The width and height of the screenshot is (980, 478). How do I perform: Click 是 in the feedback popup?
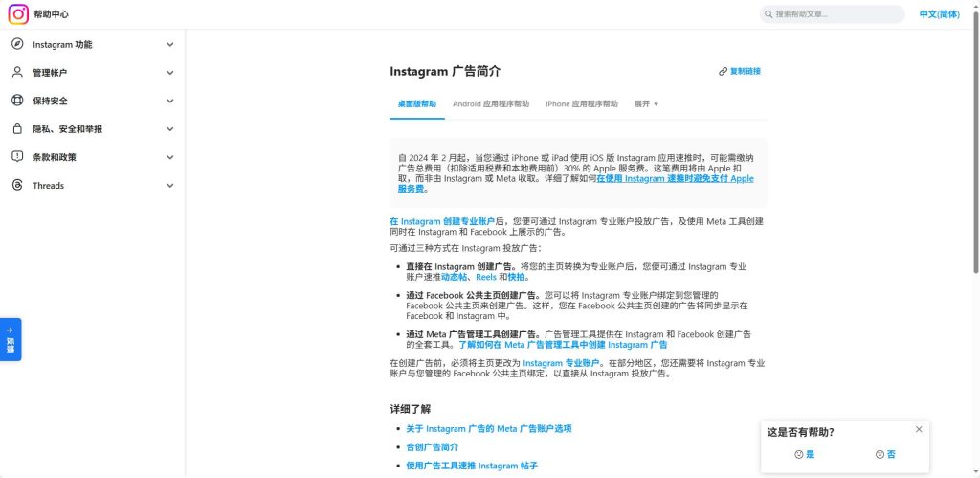click(x=804, y=455)
